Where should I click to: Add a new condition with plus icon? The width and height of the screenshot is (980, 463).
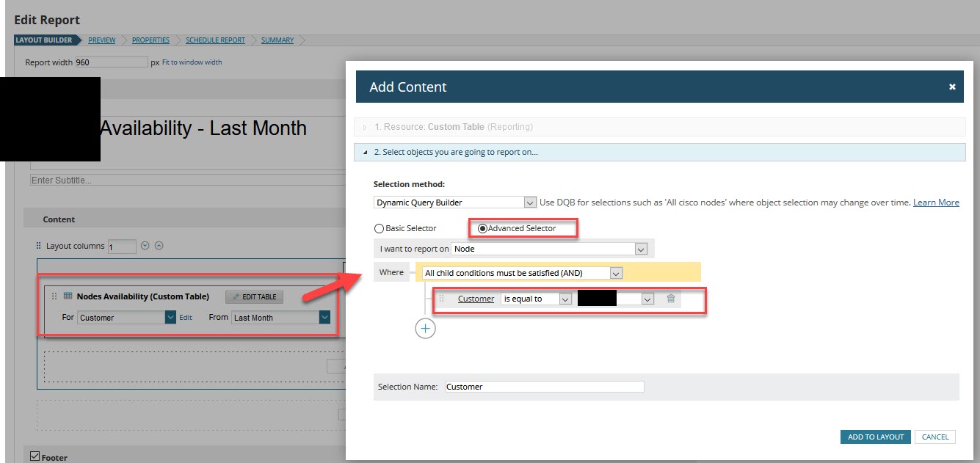(426, 328)
